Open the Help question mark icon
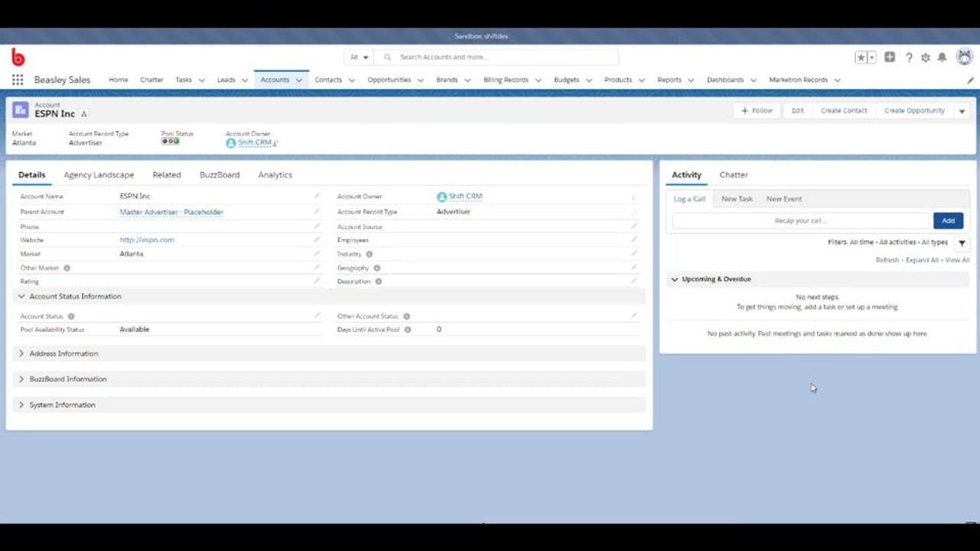Screen dimensions: 980x551 pyautogui.click(x=909, y=57)
